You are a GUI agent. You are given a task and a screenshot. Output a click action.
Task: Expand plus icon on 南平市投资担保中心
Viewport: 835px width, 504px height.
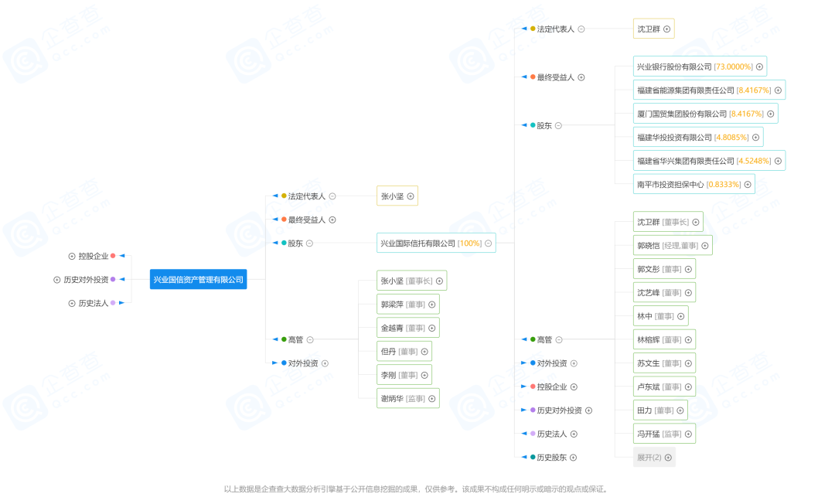[748, 185]
